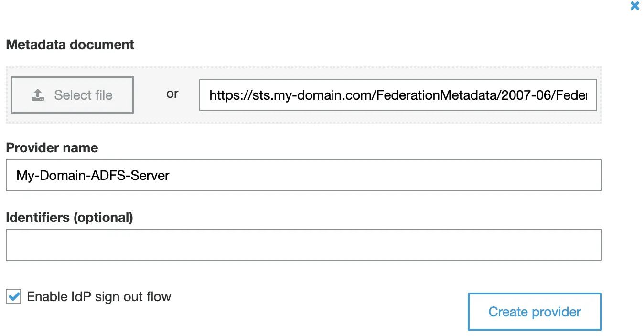
Task: Click the Select file button
Action: 72,94
